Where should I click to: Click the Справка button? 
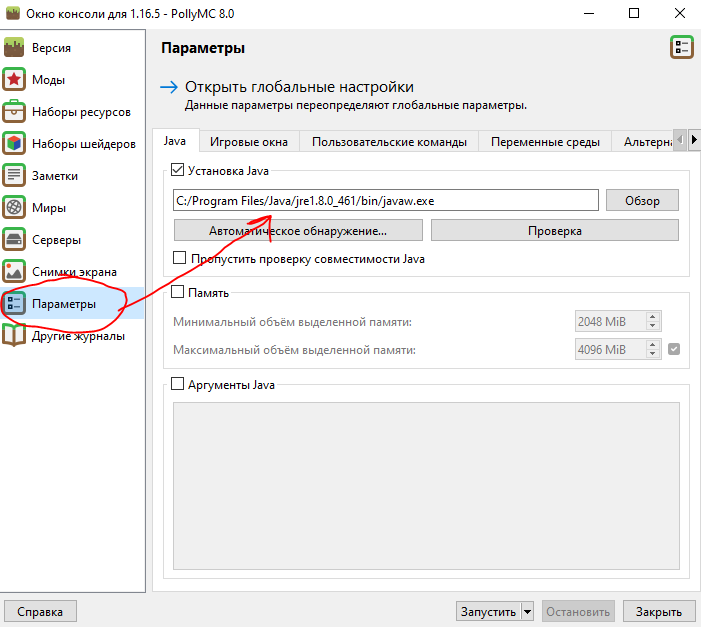coord(40,611)
